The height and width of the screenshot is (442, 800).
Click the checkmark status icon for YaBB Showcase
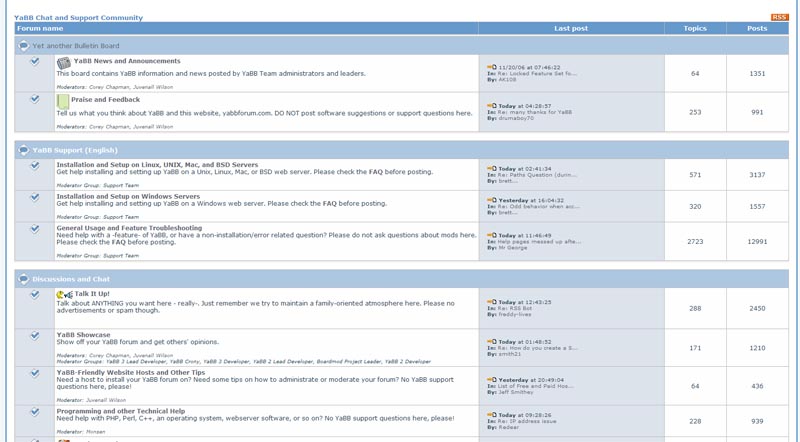pos(35,335)
